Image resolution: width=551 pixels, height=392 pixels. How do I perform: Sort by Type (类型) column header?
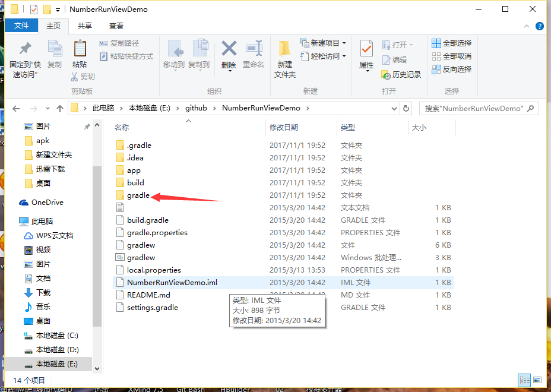(x=348, y=127)
